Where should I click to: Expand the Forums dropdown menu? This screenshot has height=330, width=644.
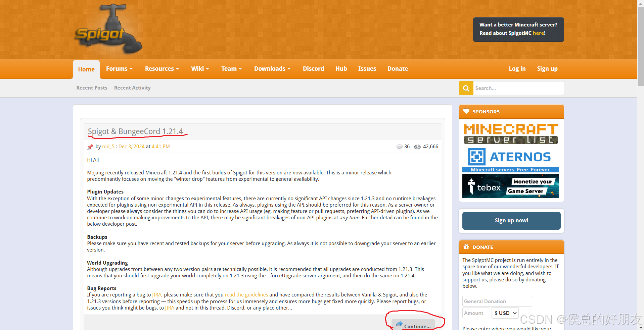(x=120, y=69)
